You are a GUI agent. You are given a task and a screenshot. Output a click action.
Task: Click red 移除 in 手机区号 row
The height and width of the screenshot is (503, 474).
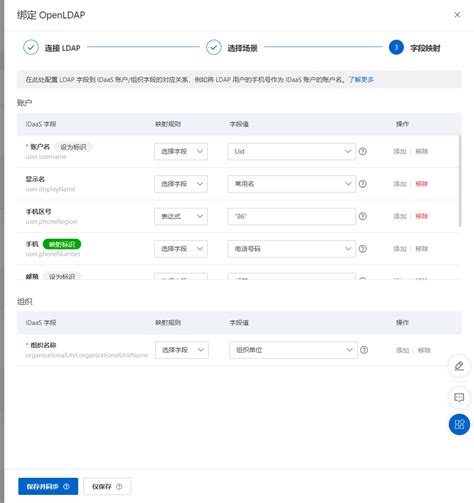(421, 216)
